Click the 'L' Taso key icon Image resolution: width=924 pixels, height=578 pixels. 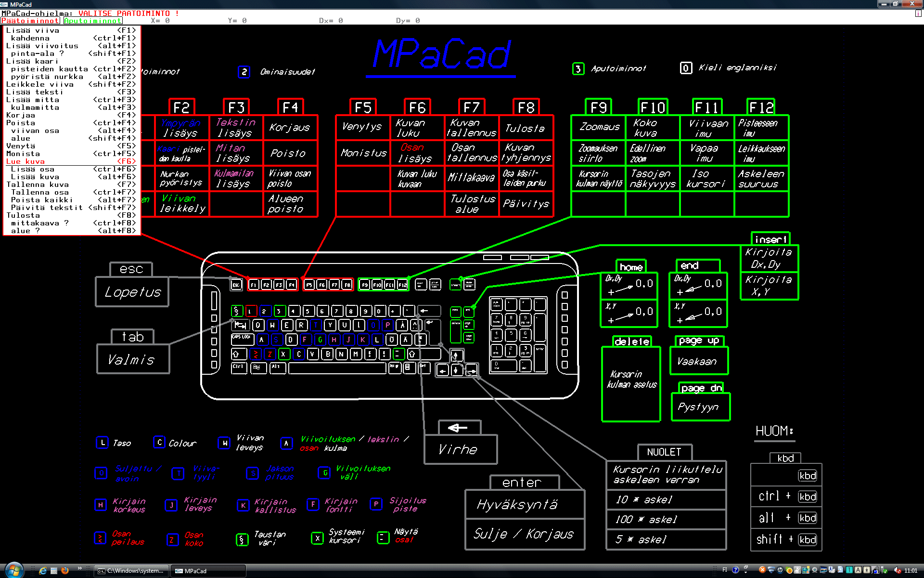103,443
